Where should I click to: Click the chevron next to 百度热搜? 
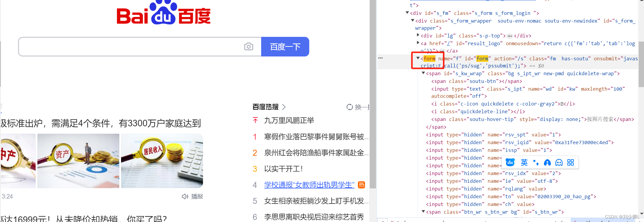[x=284, y=107]
